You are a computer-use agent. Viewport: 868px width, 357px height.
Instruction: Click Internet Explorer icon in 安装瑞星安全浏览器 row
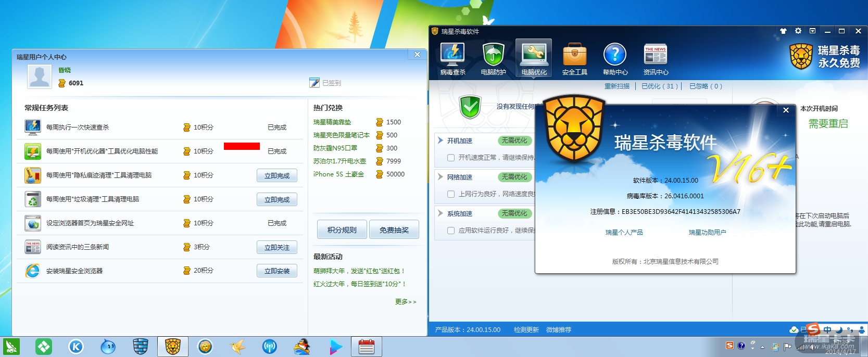point(33,271)
